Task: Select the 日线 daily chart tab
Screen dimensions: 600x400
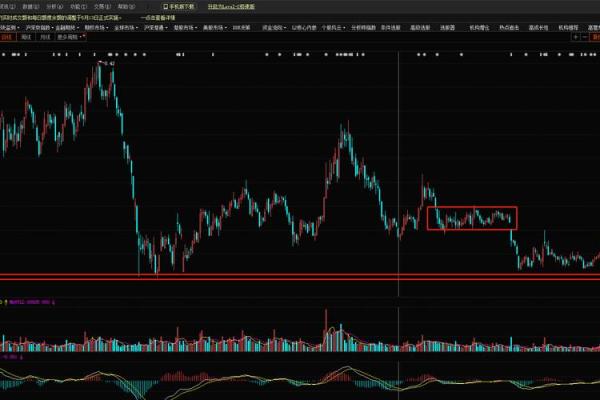Action: tap(7, 37)
